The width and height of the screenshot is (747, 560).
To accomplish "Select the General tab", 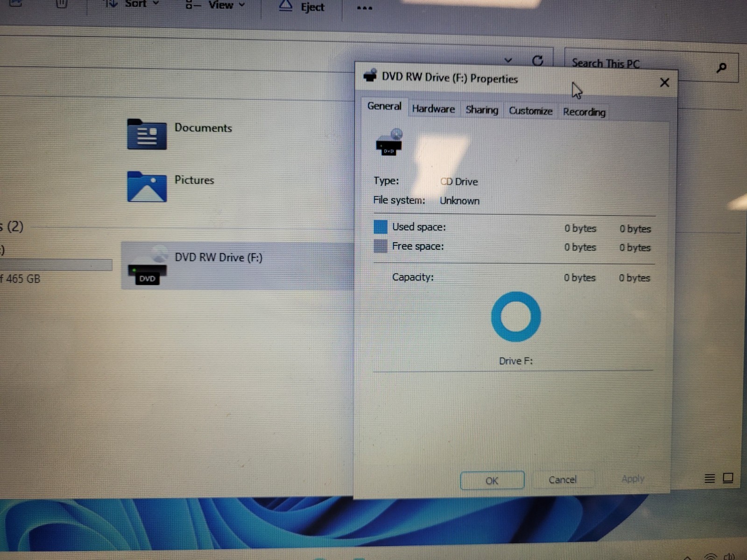I will click(384, 106).
